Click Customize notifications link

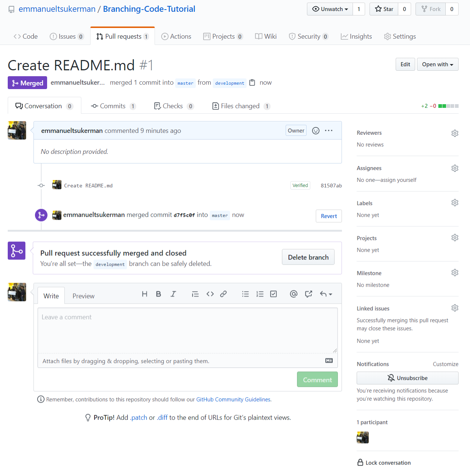pyautogui.click(x=445, y=364)
